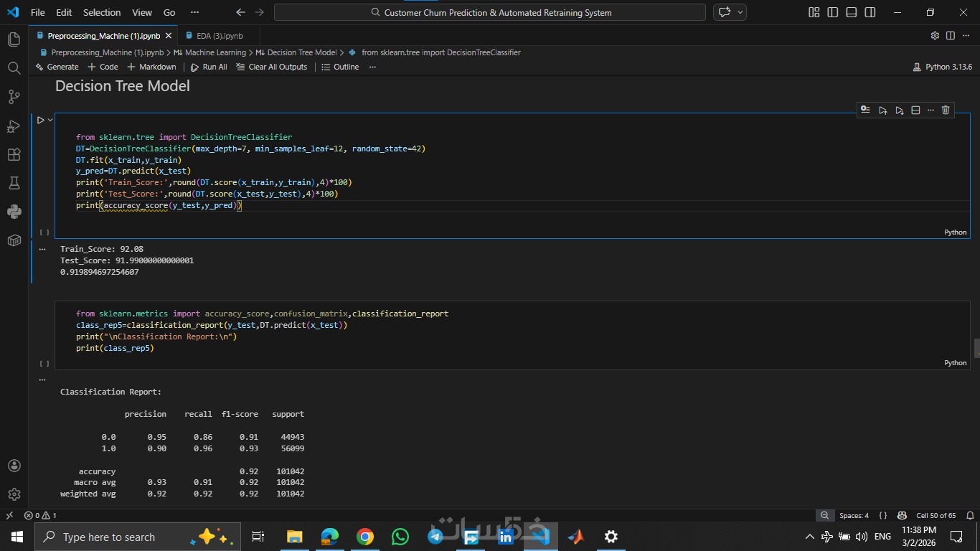Image resolution: width=980 pixels, height=551 pixels.
Task: Open the Selection menu
Action: [102, 12]
